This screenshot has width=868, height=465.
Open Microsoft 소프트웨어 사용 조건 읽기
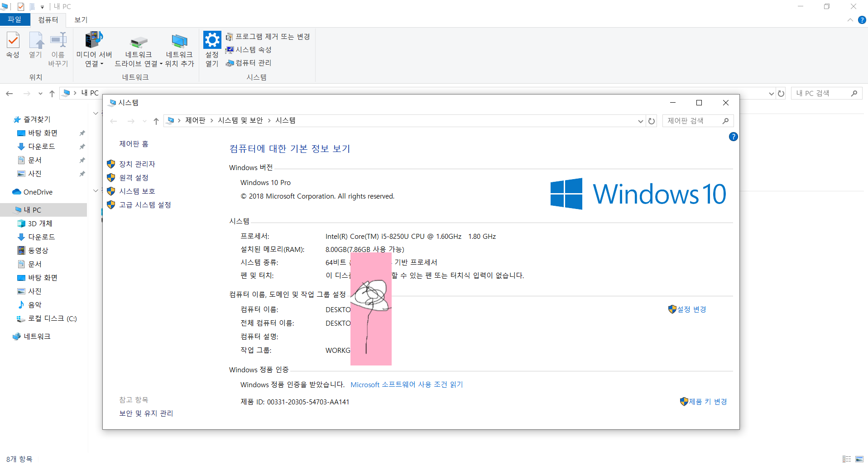tap(407, 384)
